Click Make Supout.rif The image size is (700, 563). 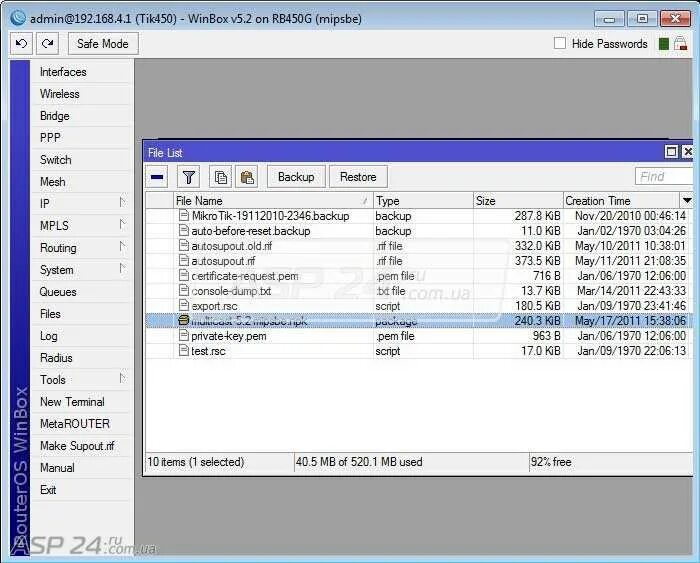[81, 446]
